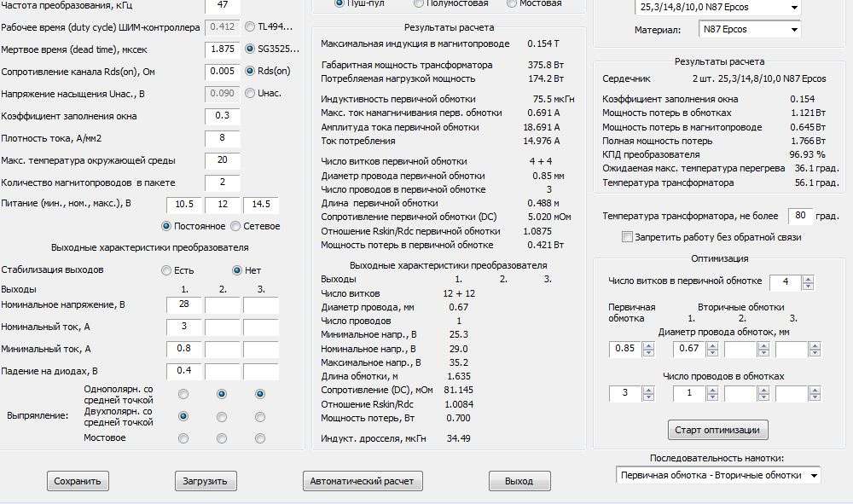Set output stabilization to Нет

pyautogui.click(x=236, y=270)
